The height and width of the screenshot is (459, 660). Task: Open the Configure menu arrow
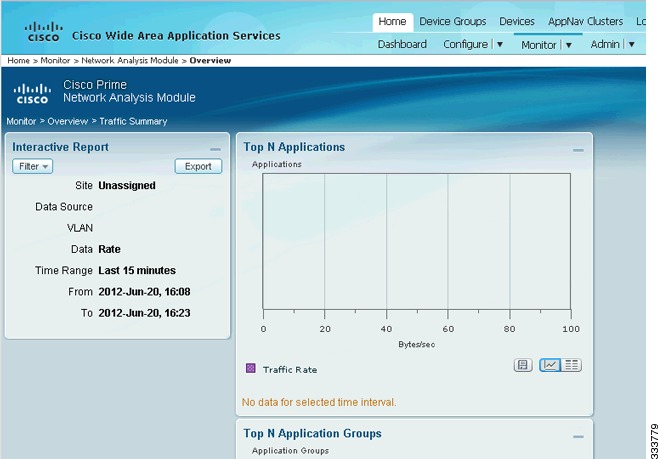[x=500, y=45]
